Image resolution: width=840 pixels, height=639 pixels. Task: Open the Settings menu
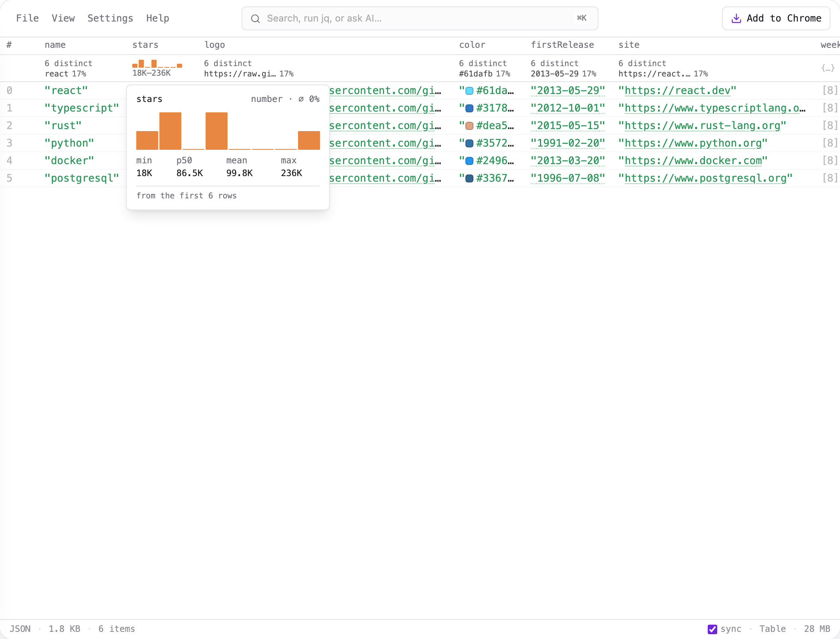[x=110, y=18]
